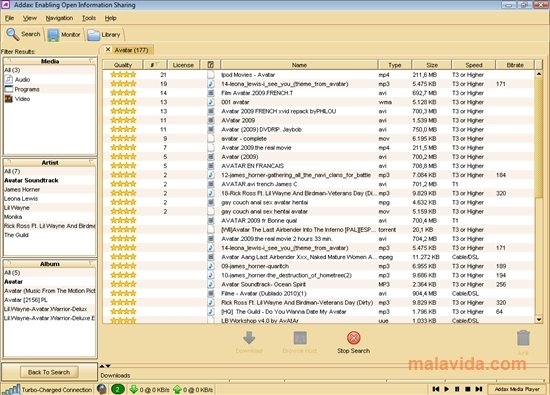The height and width of the screenshot is (395, 550).
Task: Open the Navigation menu
Action: coord(59,18)
